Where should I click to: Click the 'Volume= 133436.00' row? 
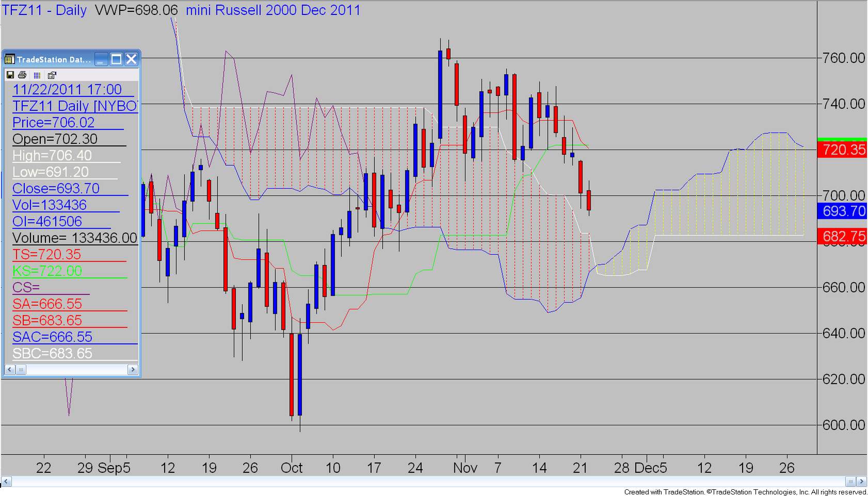(x=75, y=238)
